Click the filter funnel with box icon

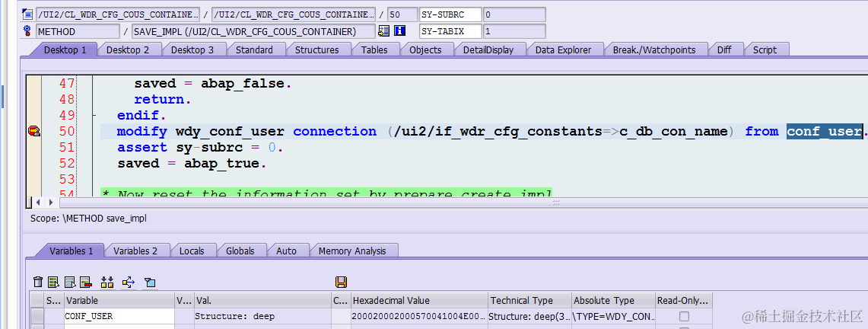coord(149,283)
